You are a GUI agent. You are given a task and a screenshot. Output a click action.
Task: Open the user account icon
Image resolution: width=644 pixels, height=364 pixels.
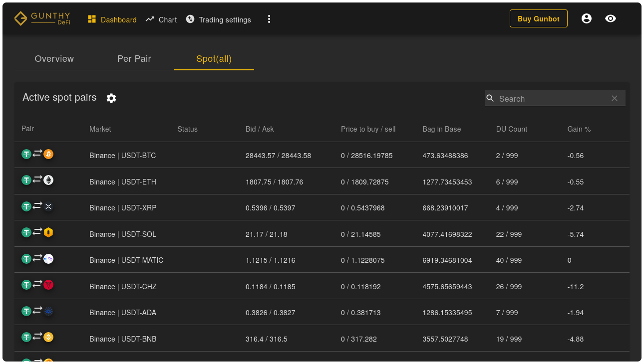(x=587, y=18)
